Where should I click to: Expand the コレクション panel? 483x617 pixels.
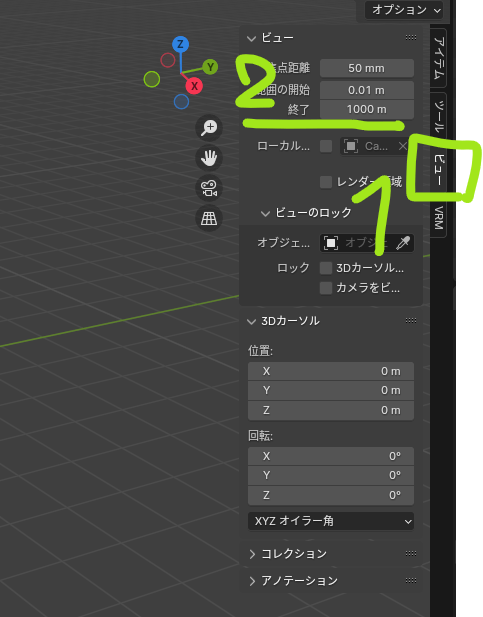pyautogui.click(x=252, y=554)
